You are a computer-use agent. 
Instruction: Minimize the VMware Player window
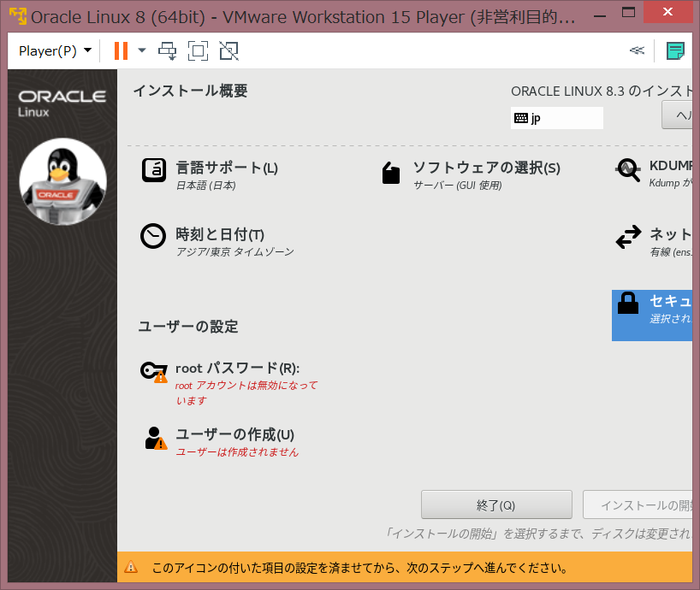(600, 16)
